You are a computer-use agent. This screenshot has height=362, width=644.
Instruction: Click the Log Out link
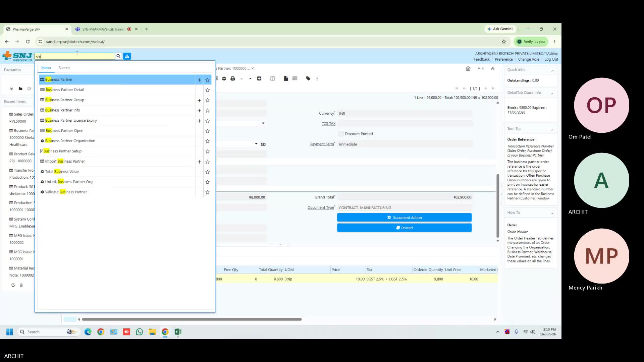pos(551,59)
